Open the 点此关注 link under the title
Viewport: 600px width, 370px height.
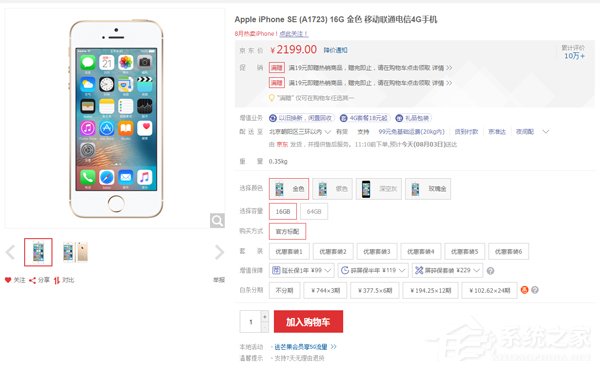(293, 34)
